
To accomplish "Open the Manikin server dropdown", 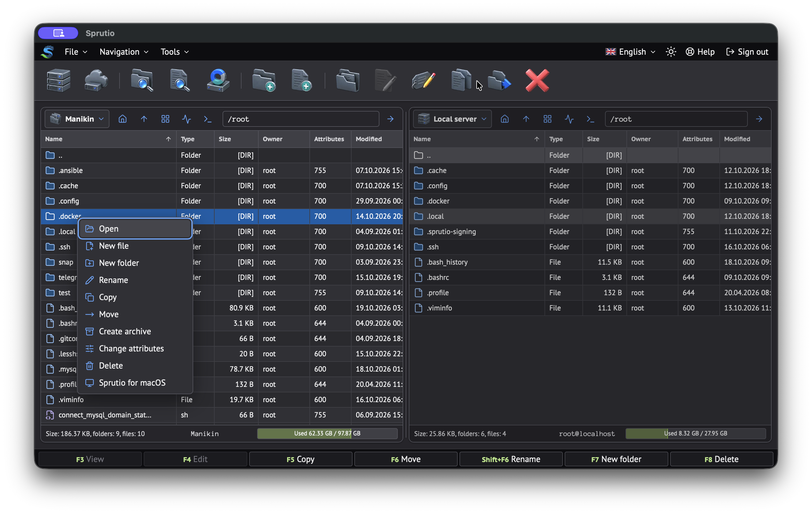I will 77,119.
